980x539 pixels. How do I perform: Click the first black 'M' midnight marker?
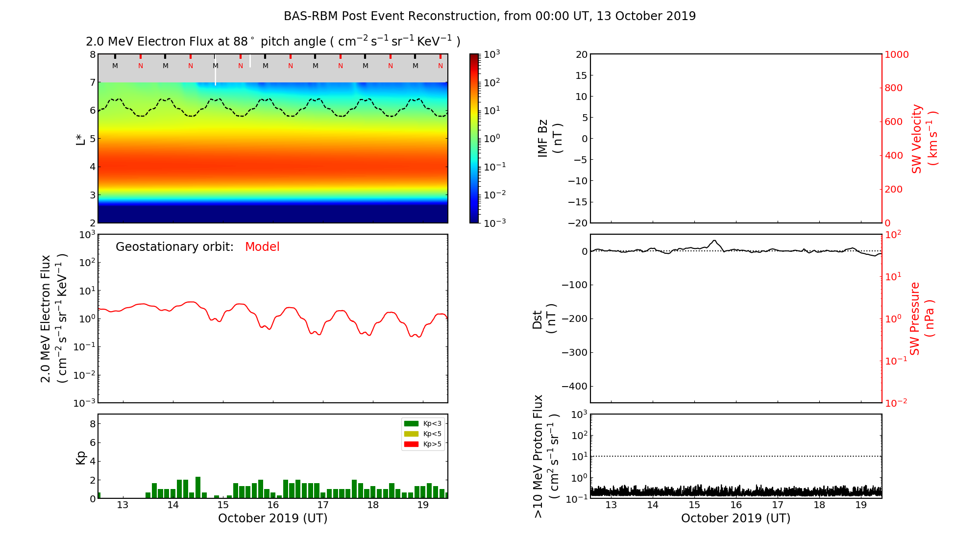click(x=115, y=66)
